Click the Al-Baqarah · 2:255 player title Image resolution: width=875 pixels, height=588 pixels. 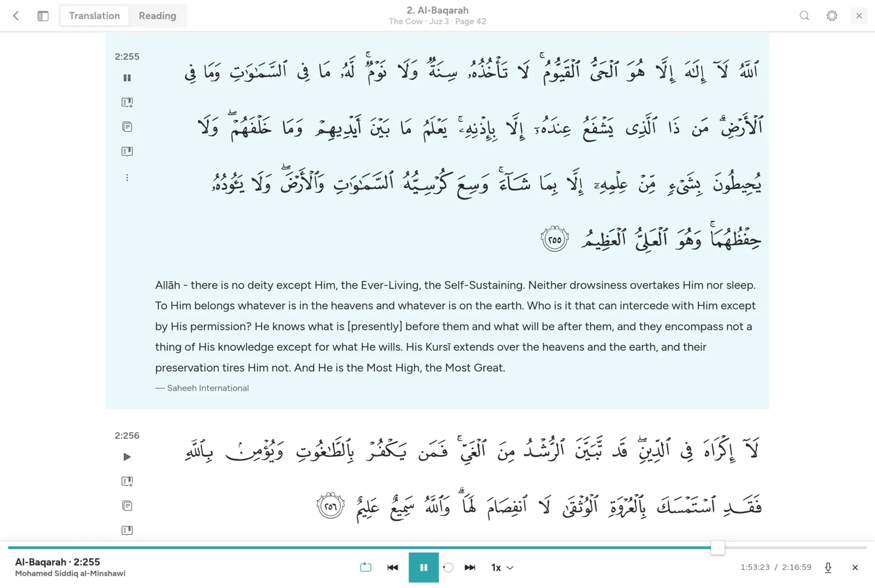pos(57,562)
